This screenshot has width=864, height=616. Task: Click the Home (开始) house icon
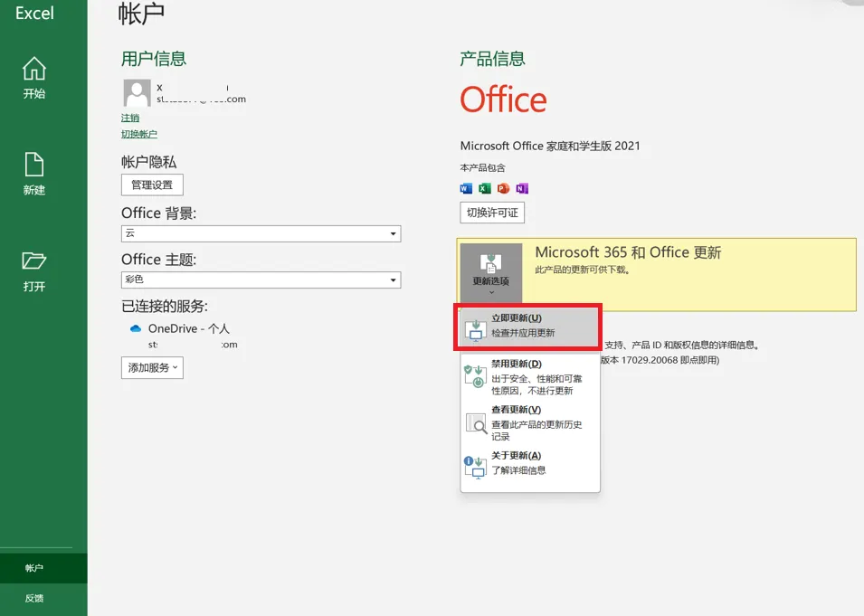(x=34, y=69)
